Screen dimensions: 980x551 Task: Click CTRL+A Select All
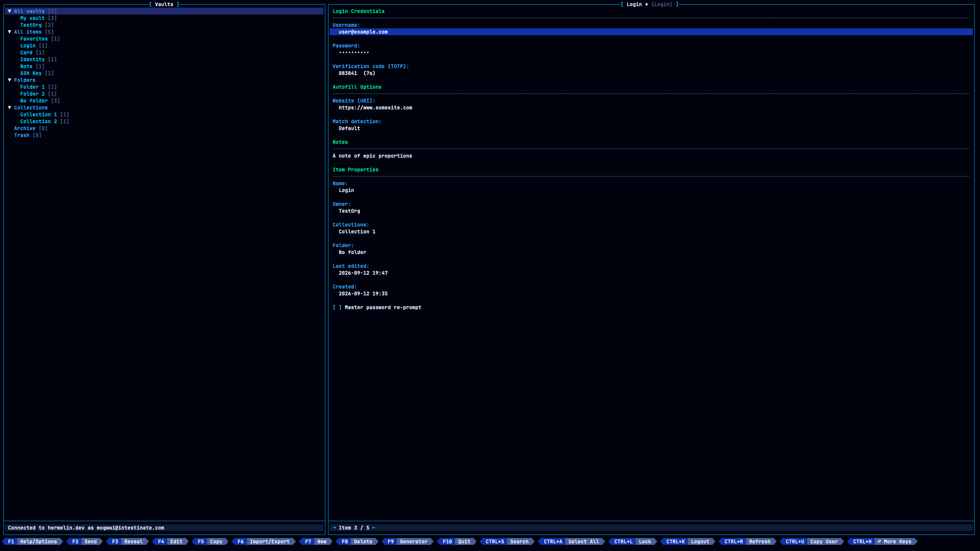click(x=572, y=542)
